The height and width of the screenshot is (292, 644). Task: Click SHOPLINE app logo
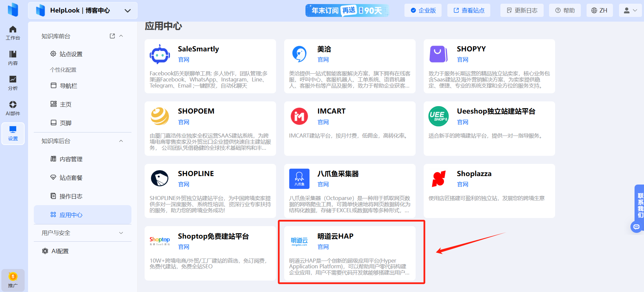(160, 178)
